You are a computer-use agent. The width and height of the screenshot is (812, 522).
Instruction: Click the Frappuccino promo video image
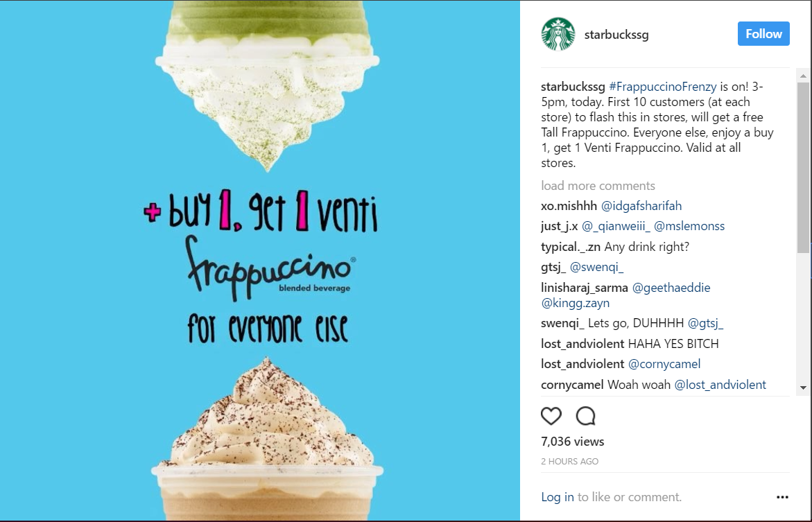[260, 261]
